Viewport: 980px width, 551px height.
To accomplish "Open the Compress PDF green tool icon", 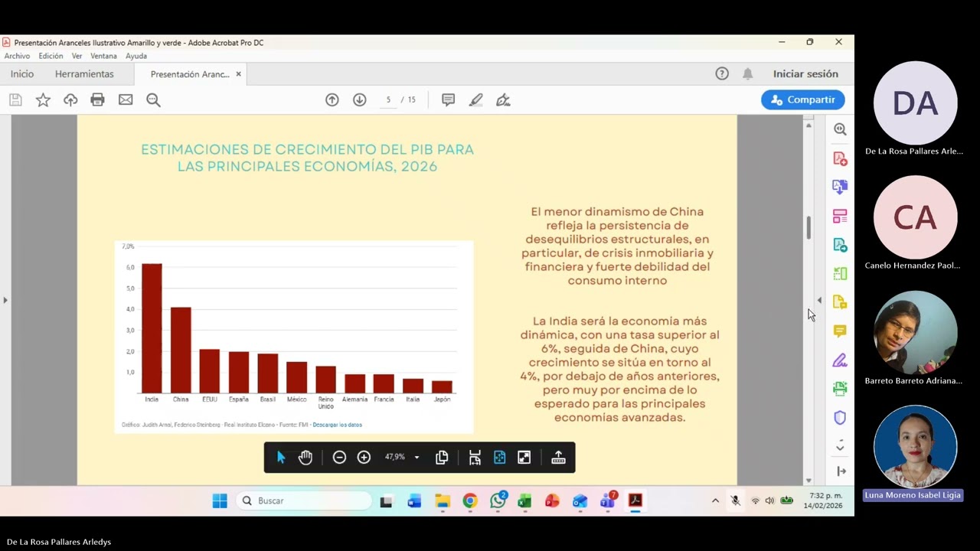I will point(840,273).
